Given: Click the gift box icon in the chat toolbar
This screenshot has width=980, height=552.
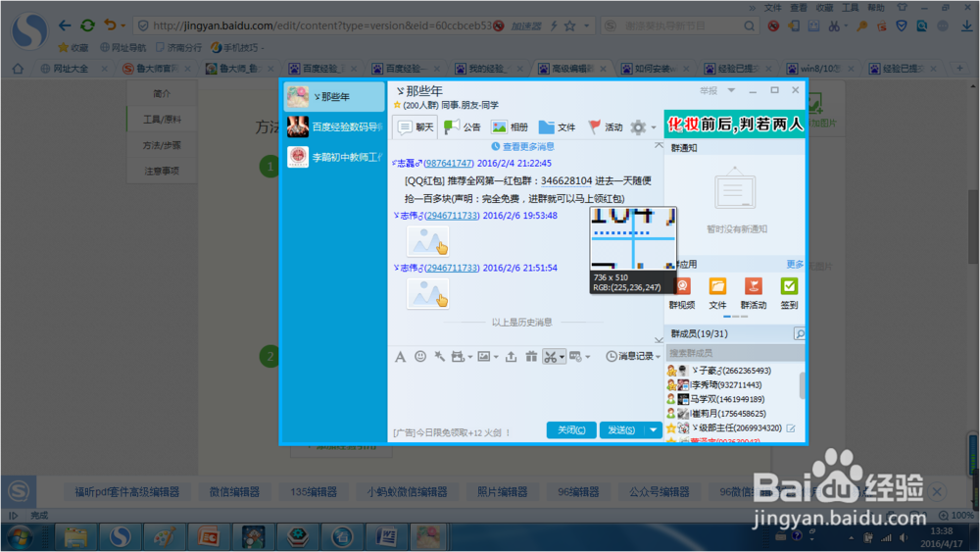Looking at the screenshot, I should [531, 356].
